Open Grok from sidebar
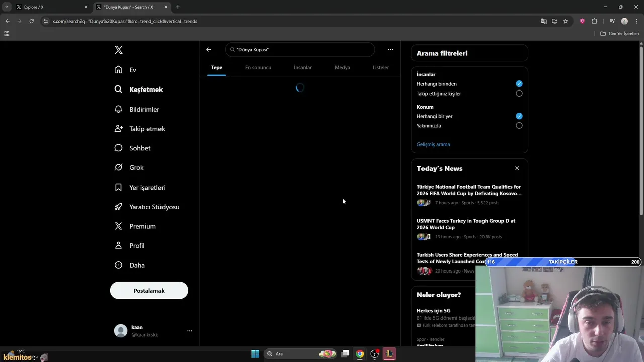Screen dimensions: 644x362 (129, 167)
